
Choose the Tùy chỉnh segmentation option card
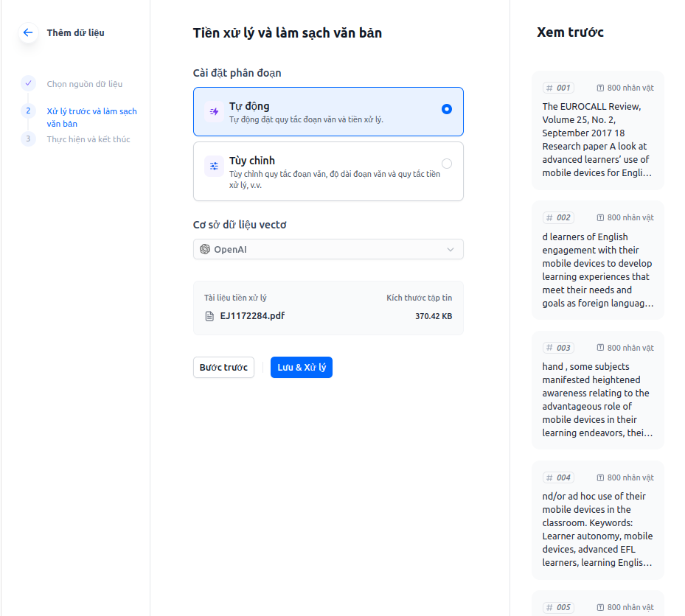point(328,172)
